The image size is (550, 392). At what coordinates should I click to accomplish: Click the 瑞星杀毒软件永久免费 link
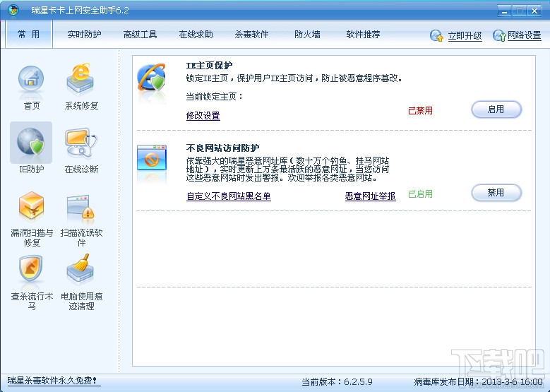[x=54, y=381]
